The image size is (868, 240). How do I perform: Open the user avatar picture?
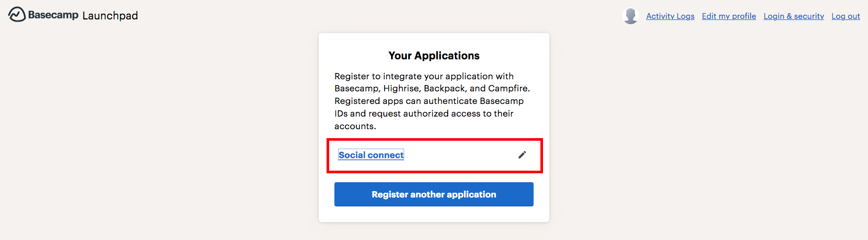coord(631,16)
